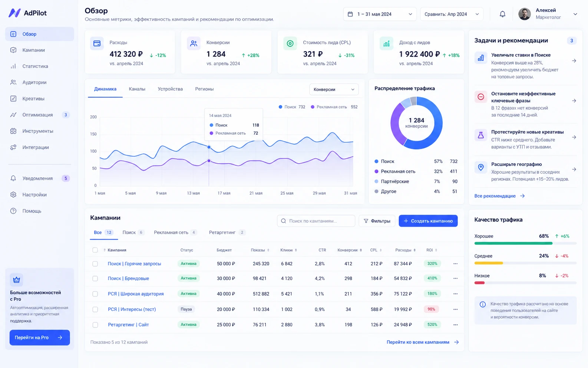The image size is (588, 368).
Task: Expand the Алексей user profile menu chevron
Action: click(575, 14)
